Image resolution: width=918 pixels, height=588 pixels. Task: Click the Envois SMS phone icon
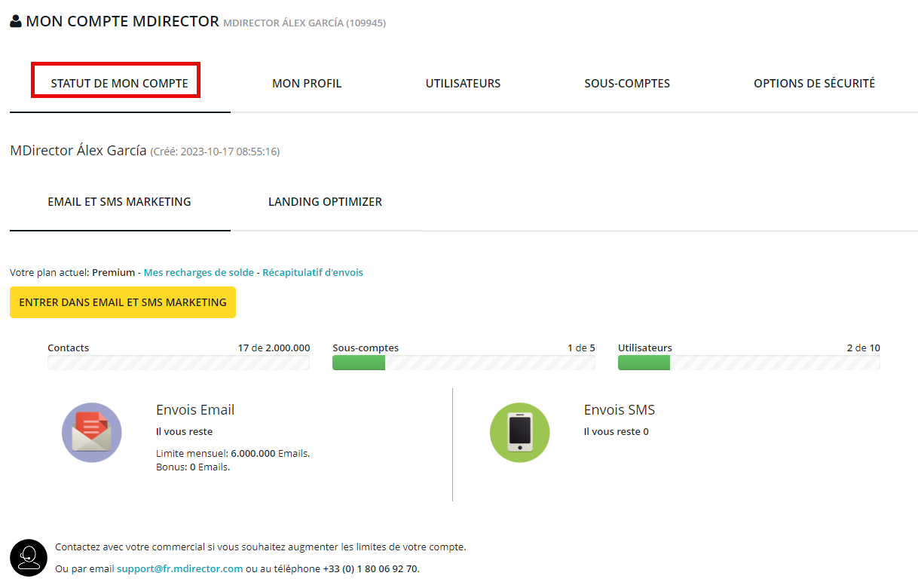[519, 433]
